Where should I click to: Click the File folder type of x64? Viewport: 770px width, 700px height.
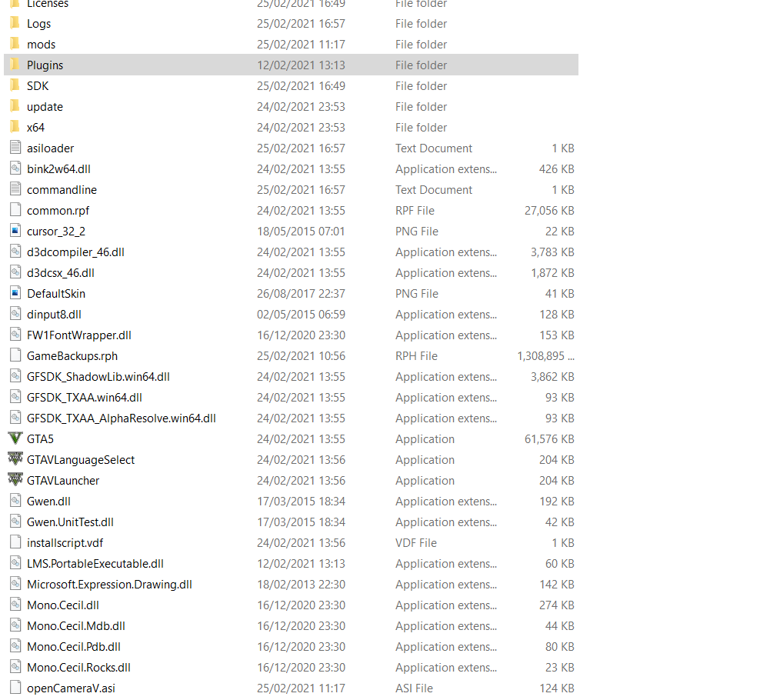pos(422,128)
